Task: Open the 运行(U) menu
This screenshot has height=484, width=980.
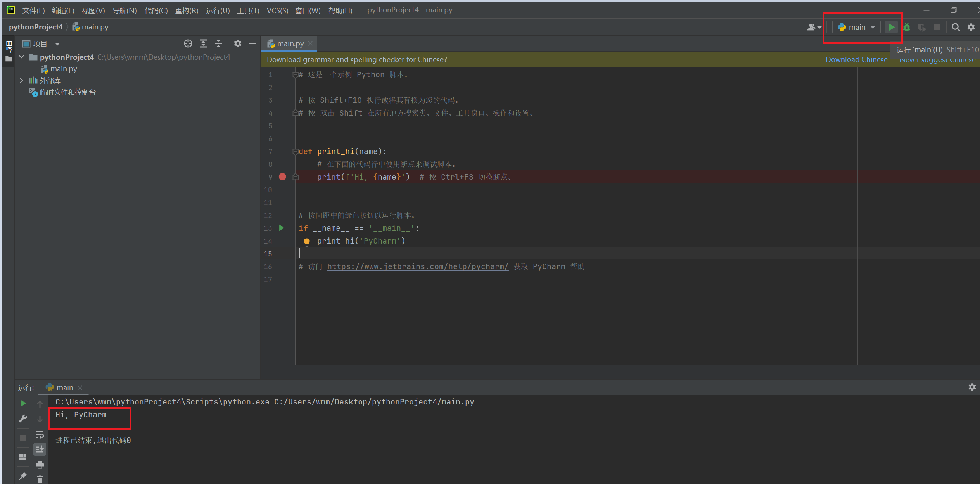Action: tap(218, 10)
